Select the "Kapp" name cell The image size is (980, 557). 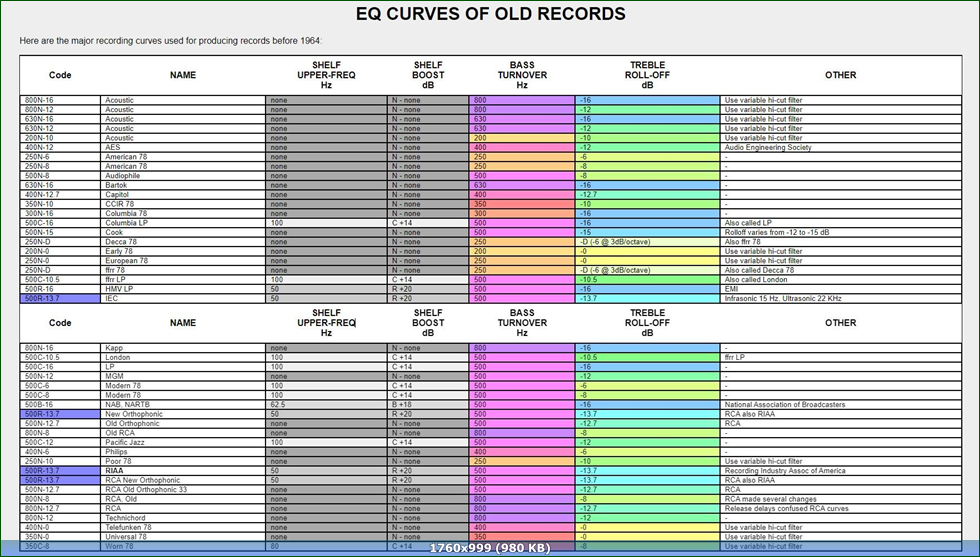(182, 348)
